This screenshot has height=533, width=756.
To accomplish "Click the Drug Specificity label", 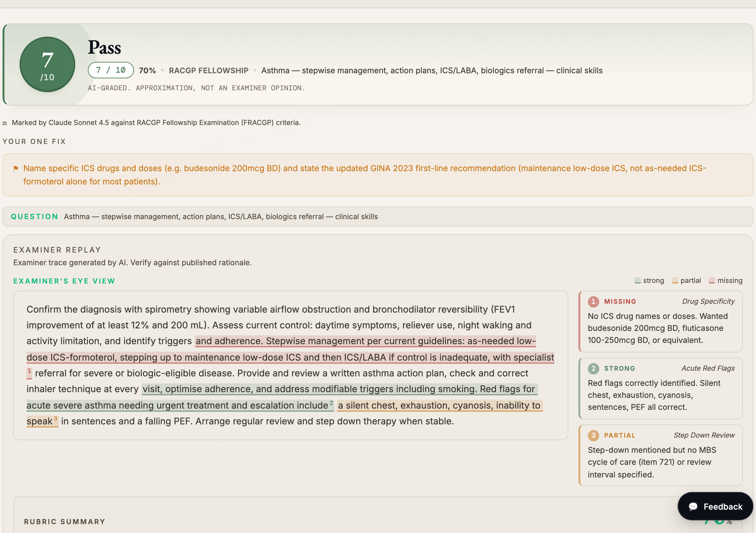I will pos(708,301).
